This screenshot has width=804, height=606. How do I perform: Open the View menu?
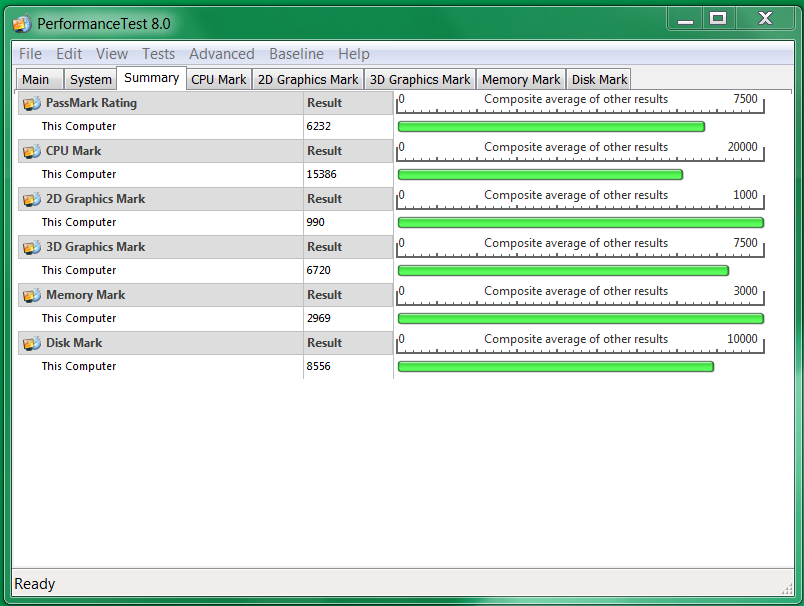pyautogui.click(x=112, y=54)
